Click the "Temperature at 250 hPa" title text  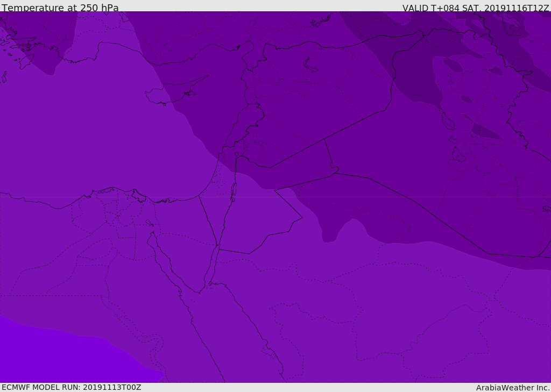tap(60, 8)
